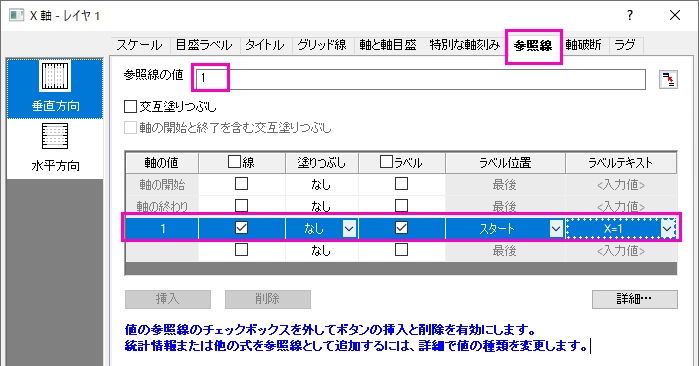699x366 pixels.
Task: Click the 軸の終わり row label
Action: tap(162, 206)
